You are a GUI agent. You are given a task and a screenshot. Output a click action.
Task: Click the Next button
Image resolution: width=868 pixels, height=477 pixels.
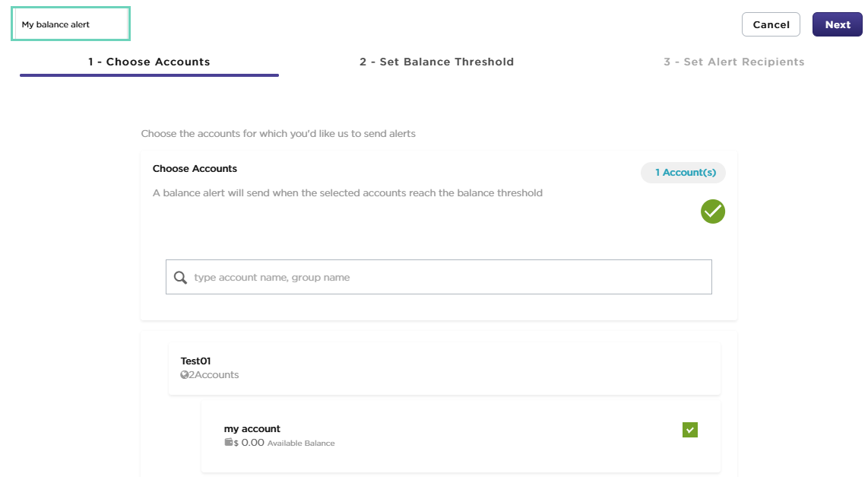[x=837, y=24]
